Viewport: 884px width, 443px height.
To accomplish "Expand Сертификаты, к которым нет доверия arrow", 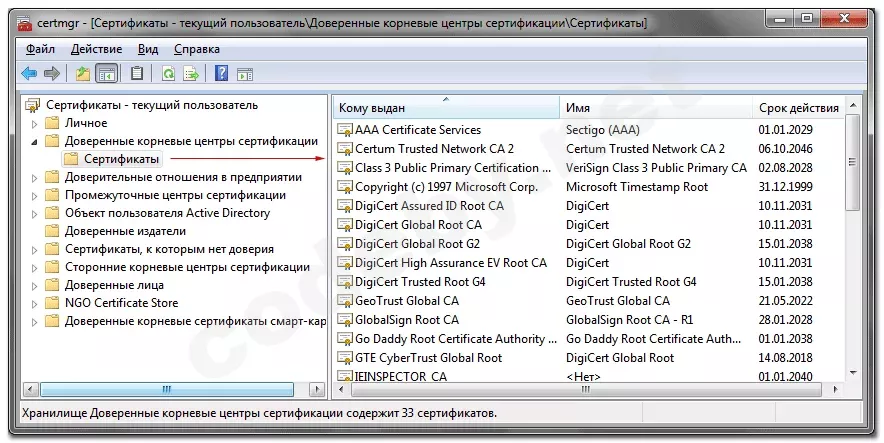I will point(34,250).
